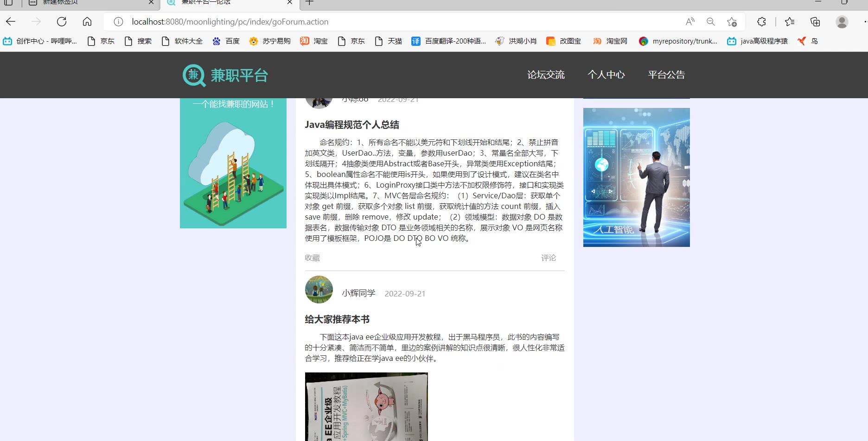The height and width of the screenshot is (441, 868).
Task: Add this page to favorites star
Action: click(x=732, y=22)
